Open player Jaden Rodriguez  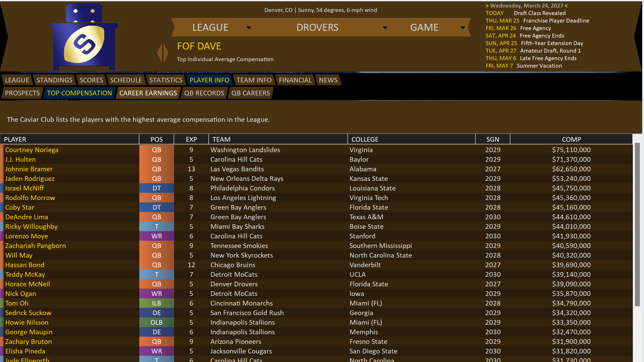point(30,179)
